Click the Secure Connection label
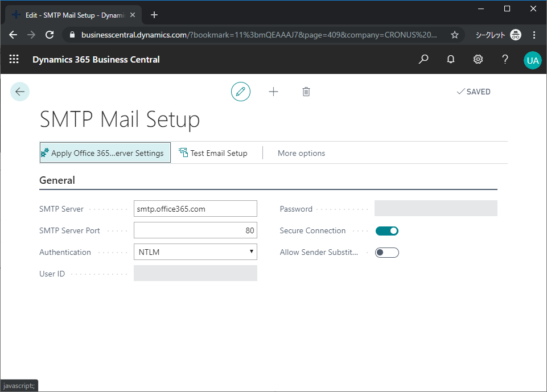The height and width of the screenshot is (392, 547). 312,230
